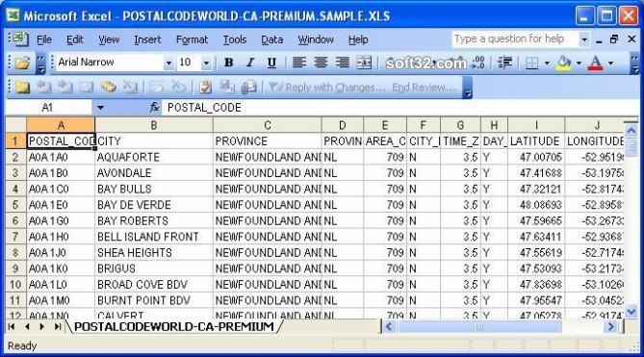The width and height of the screenshot is (644, 357).
Task: Select the POSTALCODEWORLD-CA-PREMIUM sheet tab
Action: 174,326
